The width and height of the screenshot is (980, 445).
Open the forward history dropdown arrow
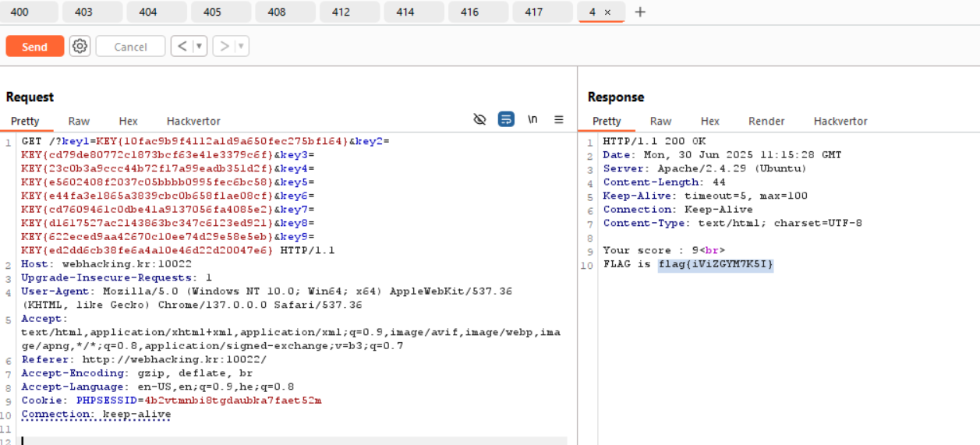click(242, 46)
